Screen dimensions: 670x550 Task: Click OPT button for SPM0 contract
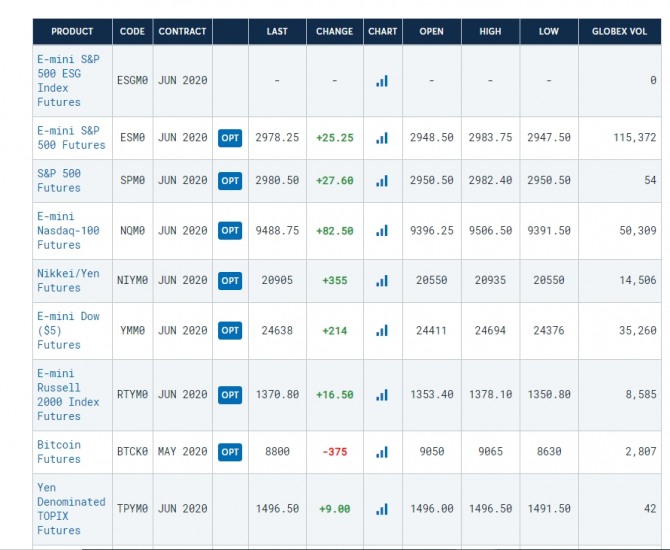pyautogui.click(x=230, y=181)
